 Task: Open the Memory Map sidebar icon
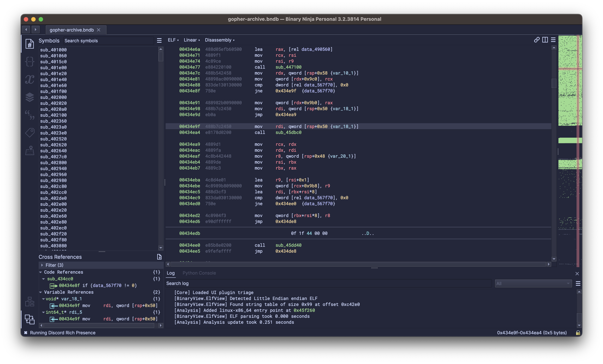click(30, 150)
